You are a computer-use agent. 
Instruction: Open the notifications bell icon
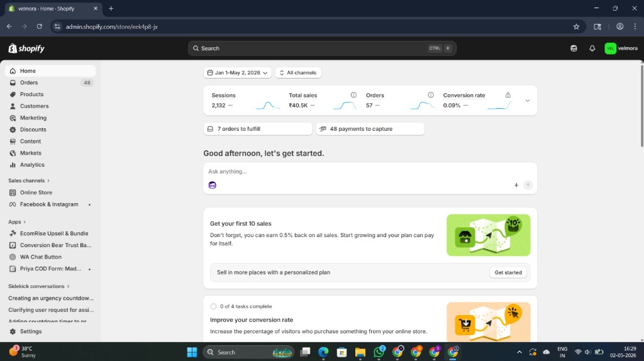click(592, 48)
